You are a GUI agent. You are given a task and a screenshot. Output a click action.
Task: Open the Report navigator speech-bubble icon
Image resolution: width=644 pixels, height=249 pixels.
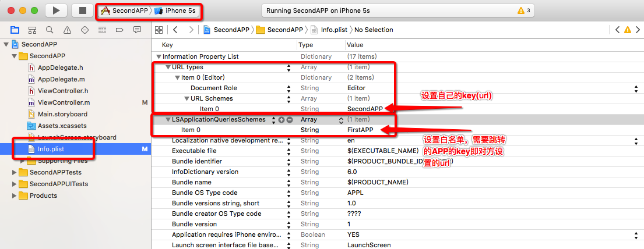pos(137,30)
